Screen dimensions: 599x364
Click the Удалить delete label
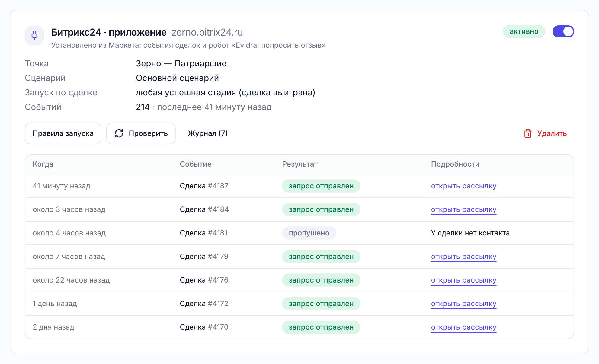tap(552, 133)
